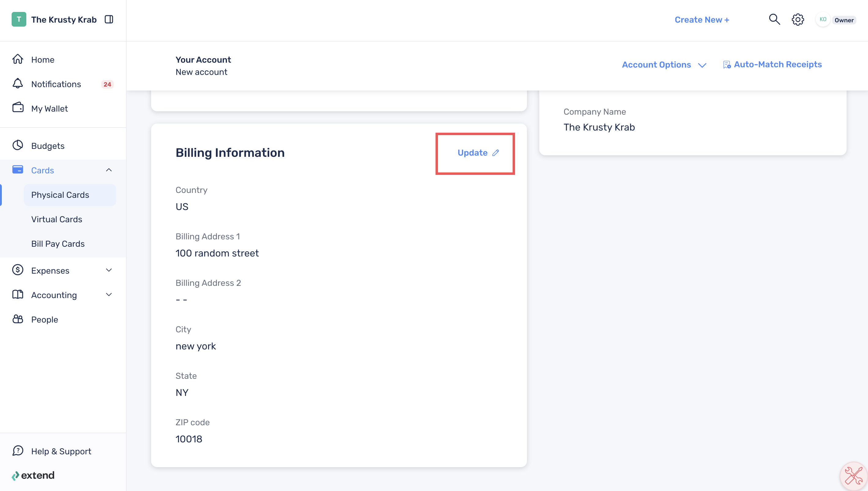The width and height of the screenshot is (868, 491).
Task: Click Update billing information link
Action: 478,153
